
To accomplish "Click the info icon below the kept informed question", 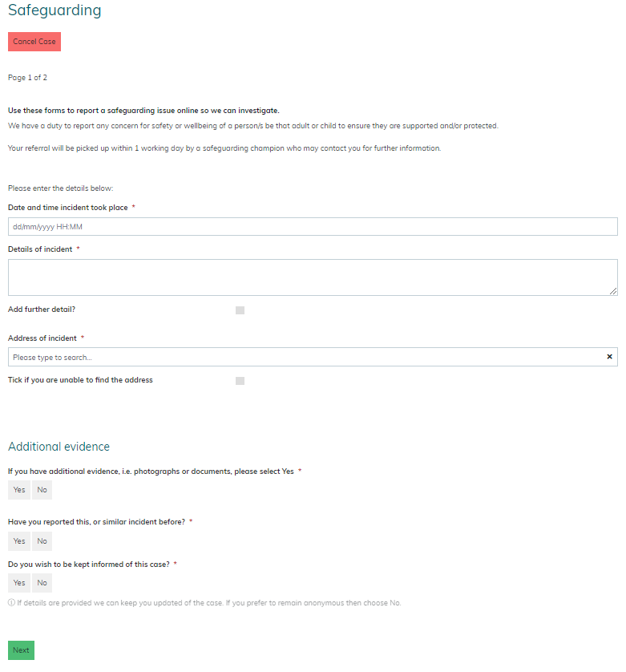I will (11, 603).
